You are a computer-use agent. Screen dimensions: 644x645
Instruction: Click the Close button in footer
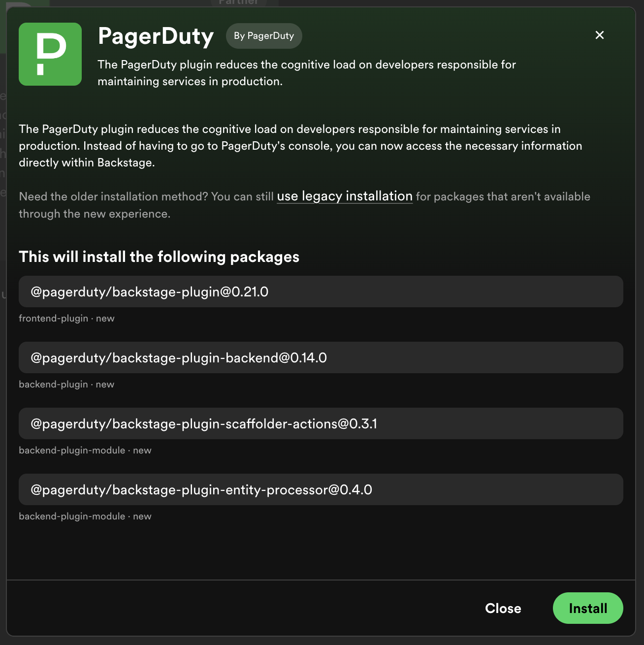pos(503,608)
